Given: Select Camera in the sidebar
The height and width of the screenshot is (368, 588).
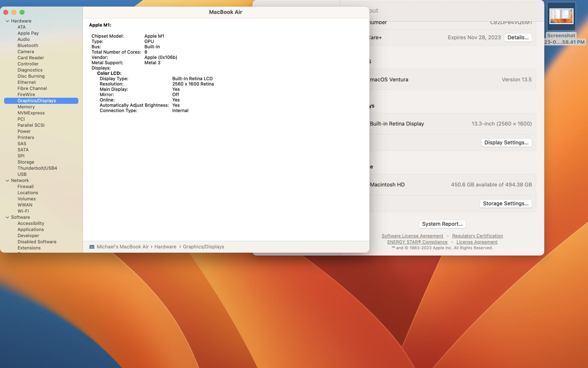Looking at the screenshot, I should [26, 52].
